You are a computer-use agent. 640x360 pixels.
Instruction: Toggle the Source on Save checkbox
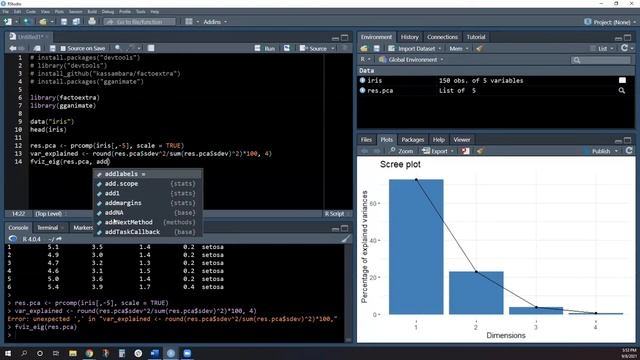[x=63, y=48]
